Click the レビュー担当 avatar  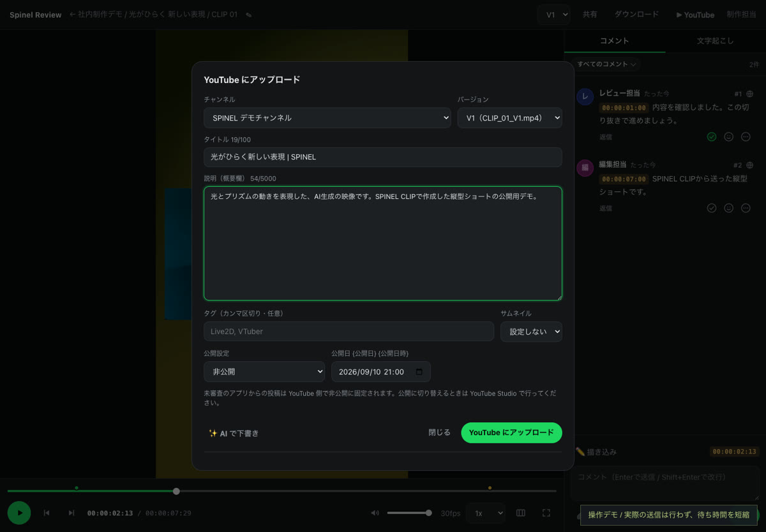point(585,96)
